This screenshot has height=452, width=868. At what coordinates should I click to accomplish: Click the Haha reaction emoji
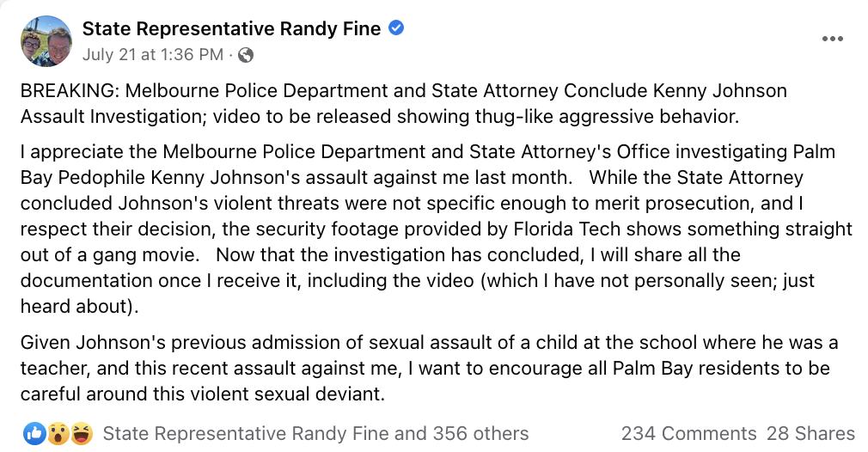pos(82,434)
